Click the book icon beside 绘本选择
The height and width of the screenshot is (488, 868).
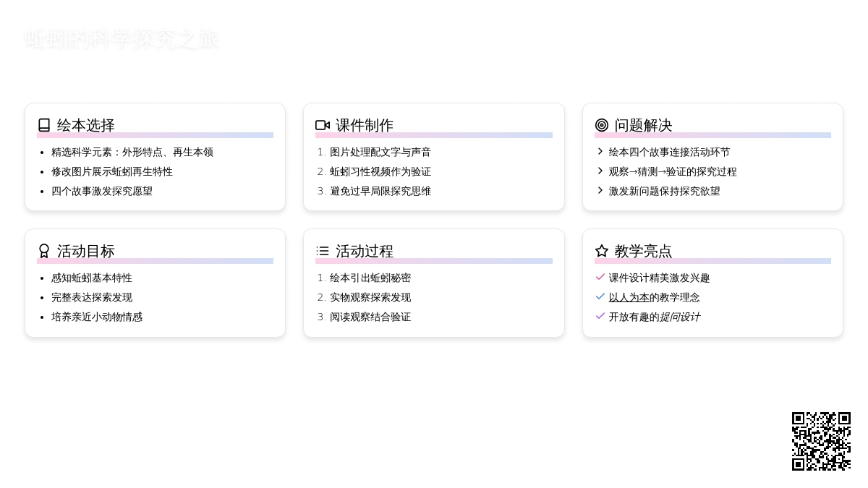pos(44,125)
